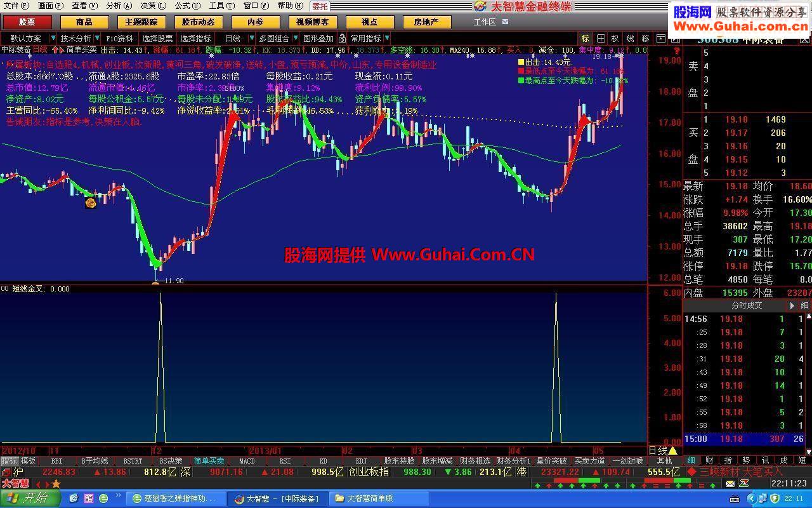Click the 图形叠加 toolbar item
The width and height of the screenshot is (812, 508).
coord(318,38)
